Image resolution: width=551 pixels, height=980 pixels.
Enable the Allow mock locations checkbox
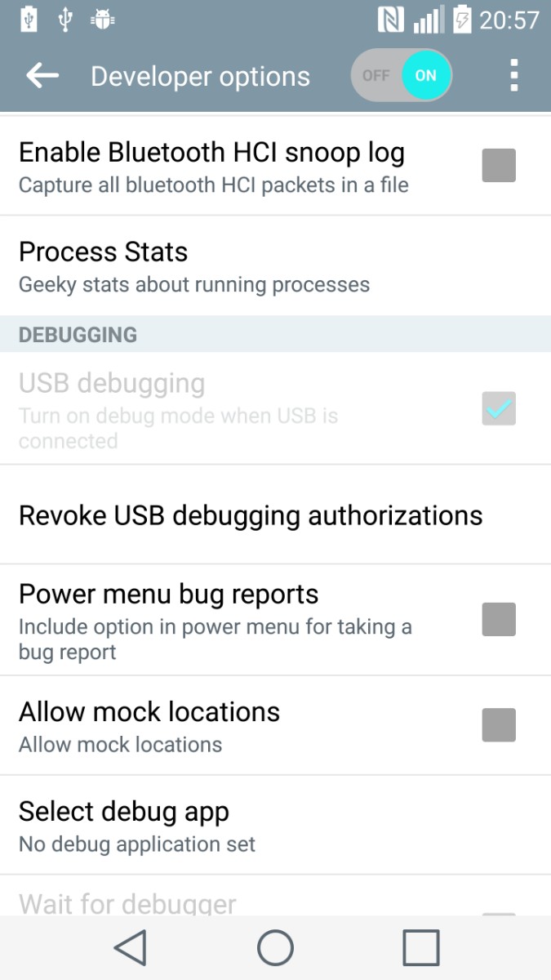click(x=499, y=725)
